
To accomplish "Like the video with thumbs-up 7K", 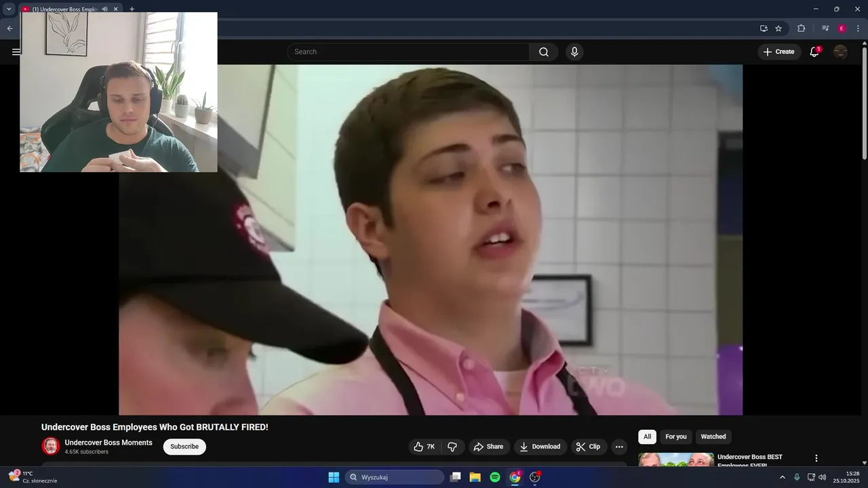I will pos(425,447).
